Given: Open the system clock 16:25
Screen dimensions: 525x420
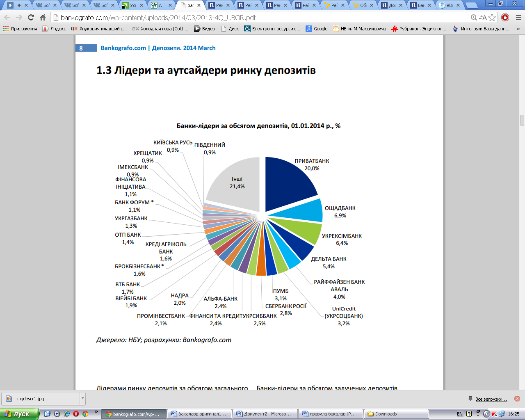Looking at the screenshot, I should (x=514, y=414).
